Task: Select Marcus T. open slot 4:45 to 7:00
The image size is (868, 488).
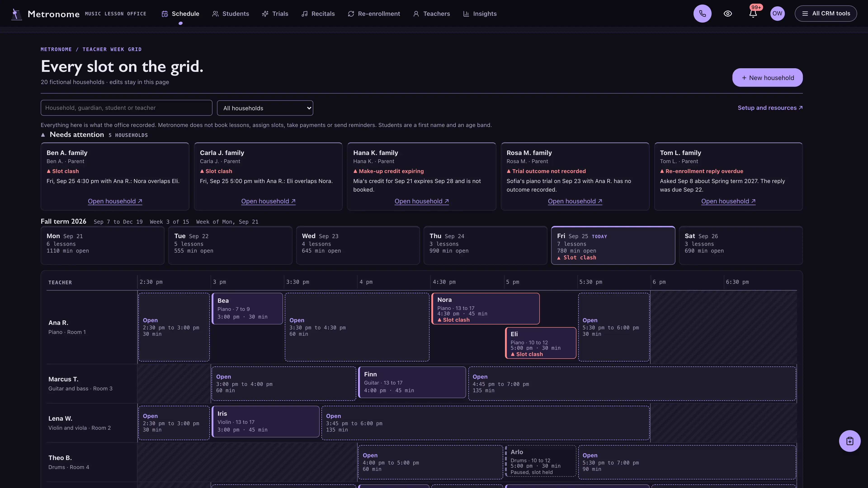Action: 632,384
